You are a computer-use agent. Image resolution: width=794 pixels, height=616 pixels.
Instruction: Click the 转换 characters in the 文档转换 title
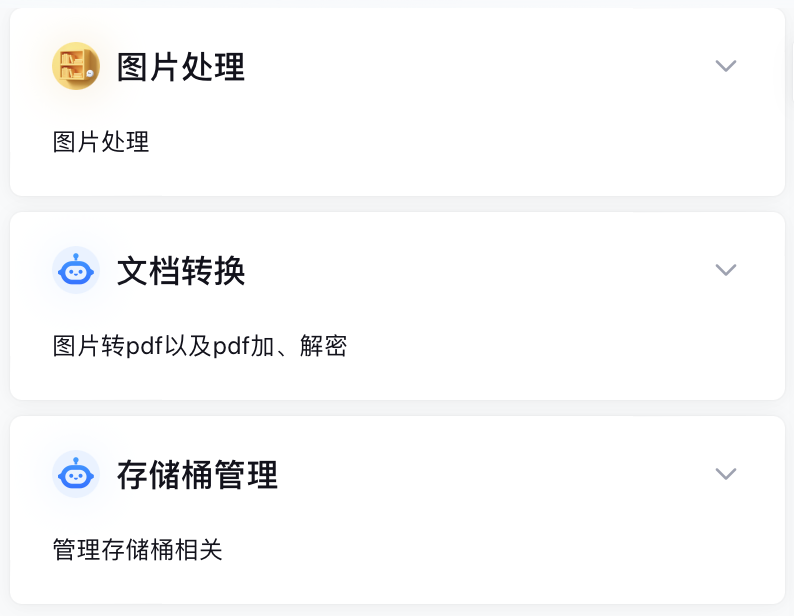pos(213,271)
